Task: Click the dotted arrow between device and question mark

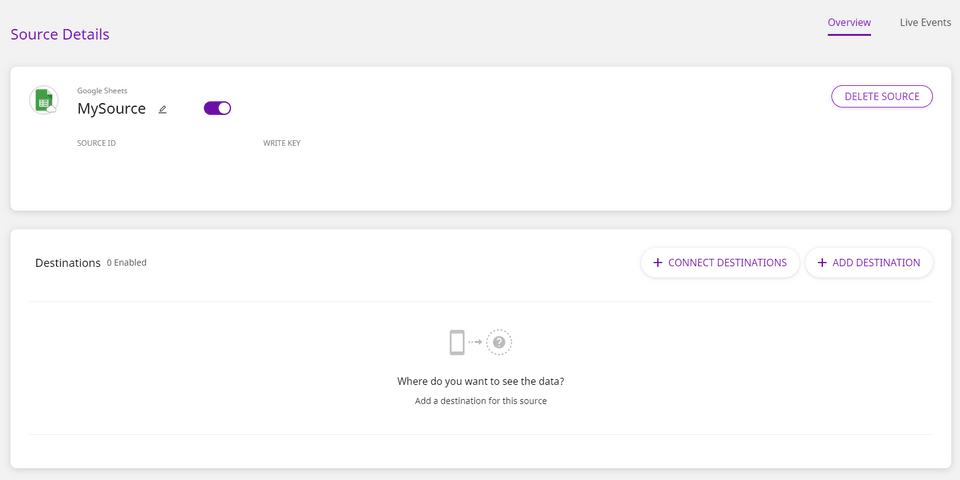Action: click(475, 343)
